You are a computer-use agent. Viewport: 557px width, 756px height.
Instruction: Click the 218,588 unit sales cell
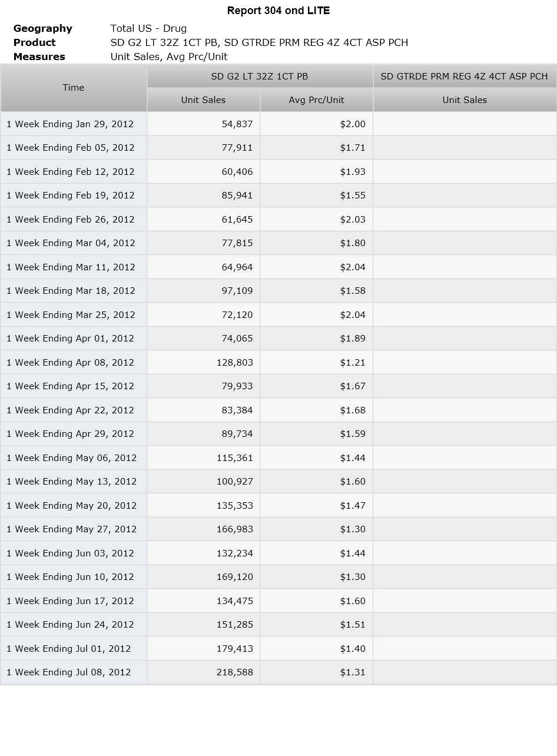coord(203,672)
